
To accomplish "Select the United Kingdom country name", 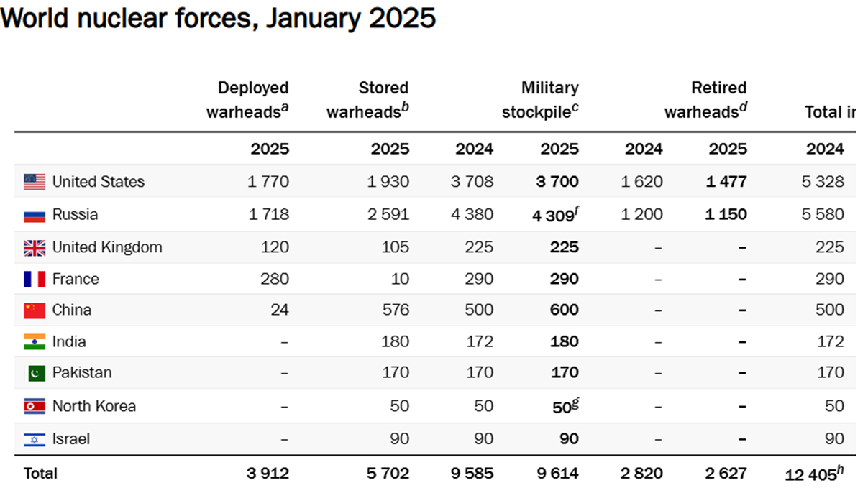I will (107, 247).
